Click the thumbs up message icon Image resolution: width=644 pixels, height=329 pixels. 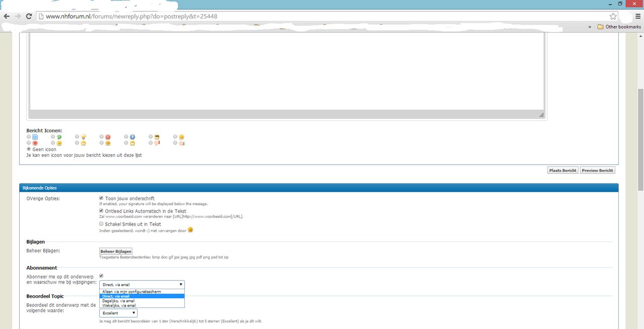(x=181, y=143)
